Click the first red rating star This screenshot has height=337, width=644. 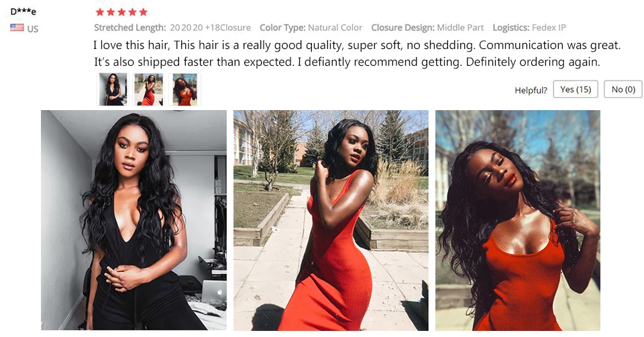tap(100, 12)
